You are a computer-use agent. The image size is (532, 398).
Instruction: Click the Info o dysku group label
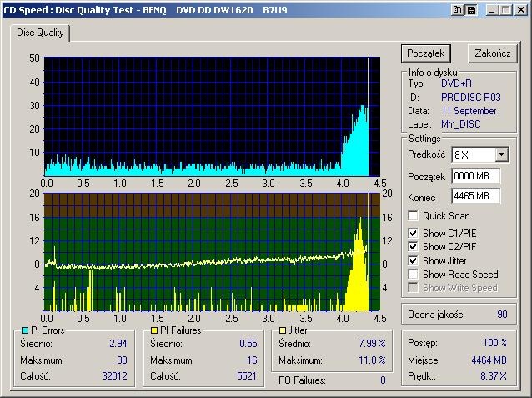point(433,73)
